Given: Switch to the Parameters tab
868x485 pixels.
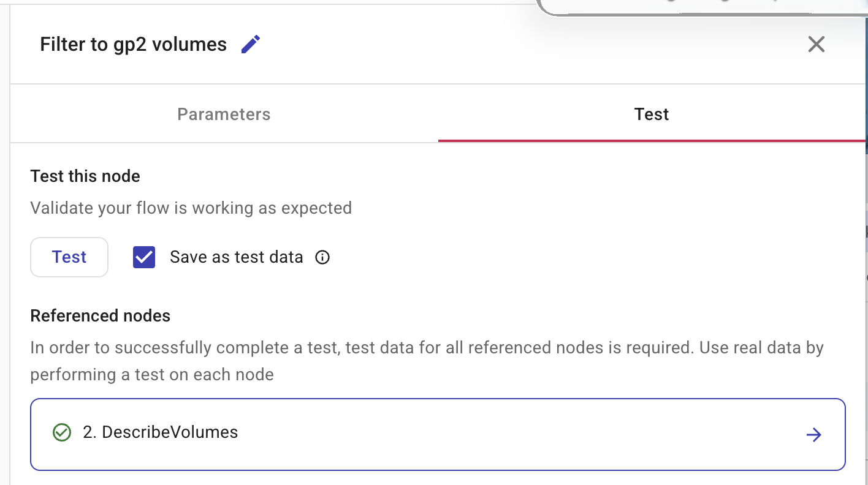Looking at the screenshot, I should point(224,115).
